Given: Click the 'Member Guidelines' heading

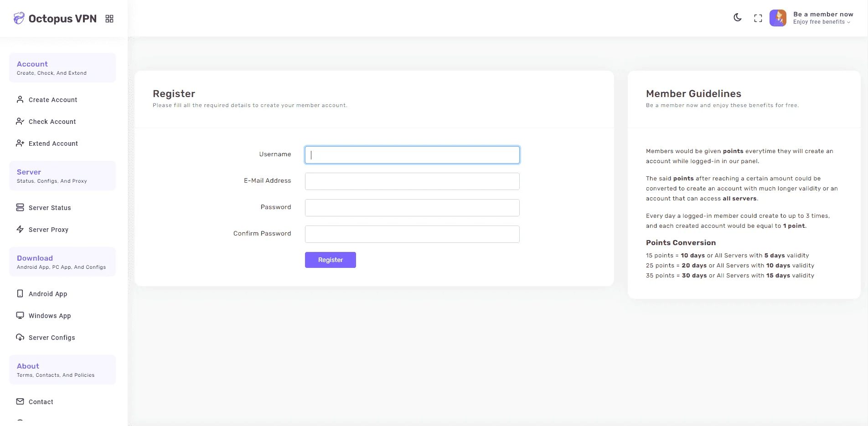Looking at the screenshot, I should pos(693,94).
